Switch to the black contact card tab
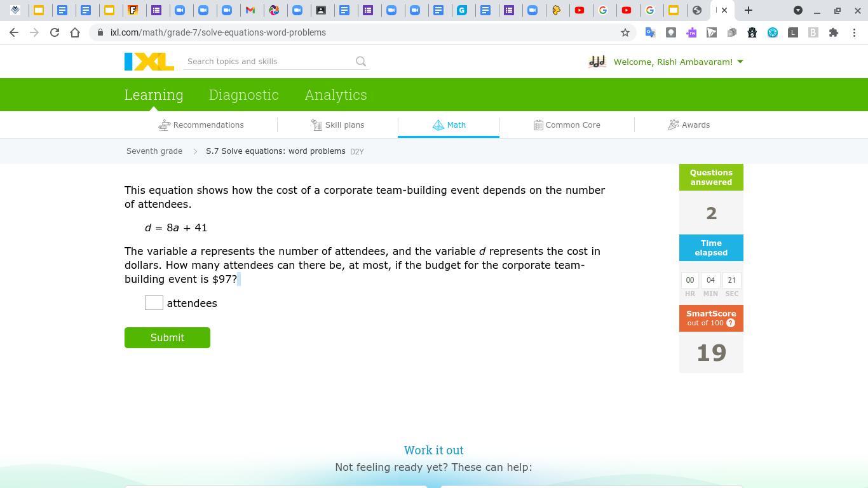 [321, 10]
